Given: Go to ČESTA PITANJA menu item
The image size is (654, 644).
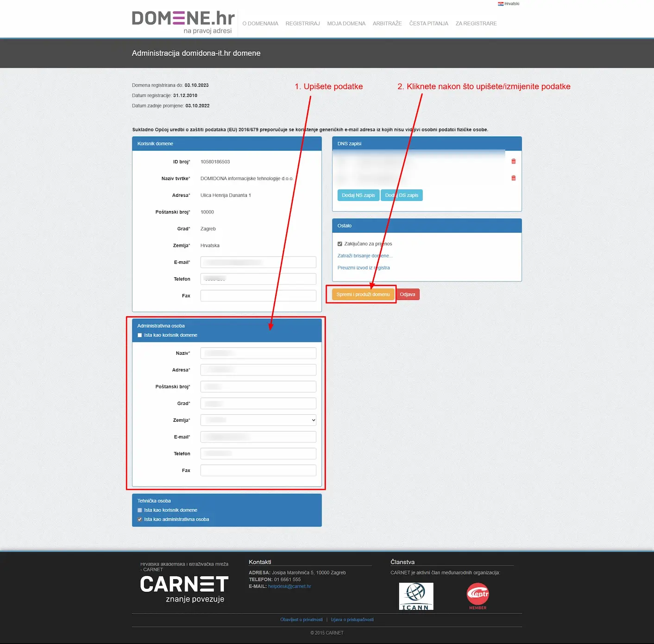Looking at the screenshot, I should (x=428, y=24).
